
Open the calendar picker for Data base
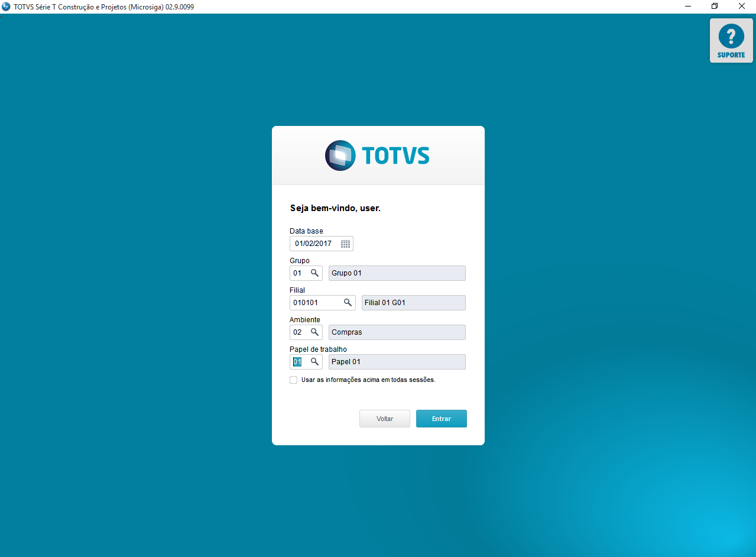pyautogui.click(x=346, y=244)
